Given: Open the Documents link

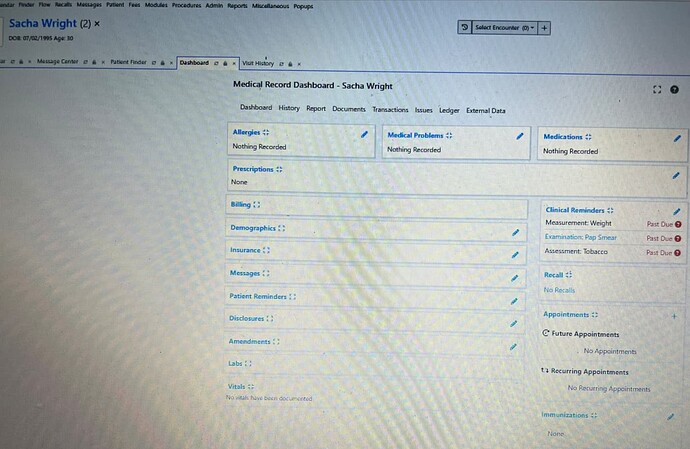Looking at the screenshot, I should (x=349, y=109).
